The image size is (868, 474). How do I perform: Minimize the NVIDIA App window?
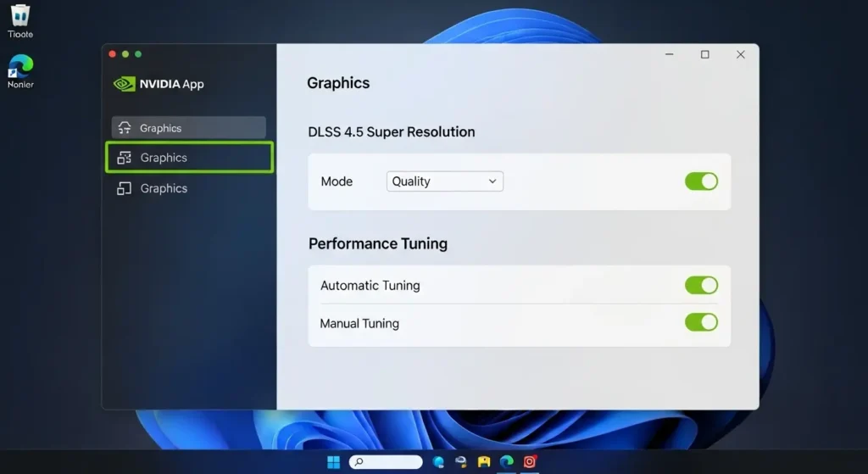670,54
